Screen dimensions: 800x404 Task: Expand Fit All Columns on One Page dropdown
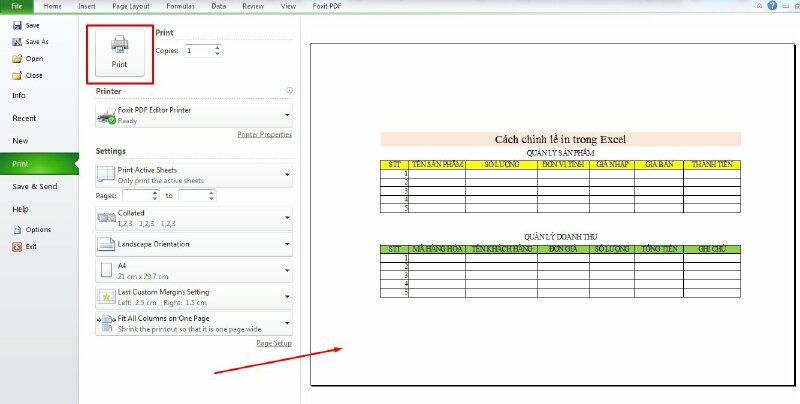tap(288, 322)
